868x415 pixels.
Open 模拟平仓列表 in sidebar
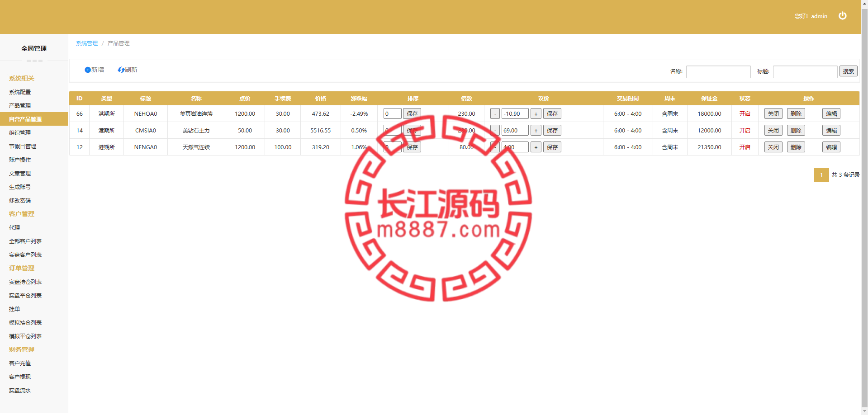click(x=25, y=336)
